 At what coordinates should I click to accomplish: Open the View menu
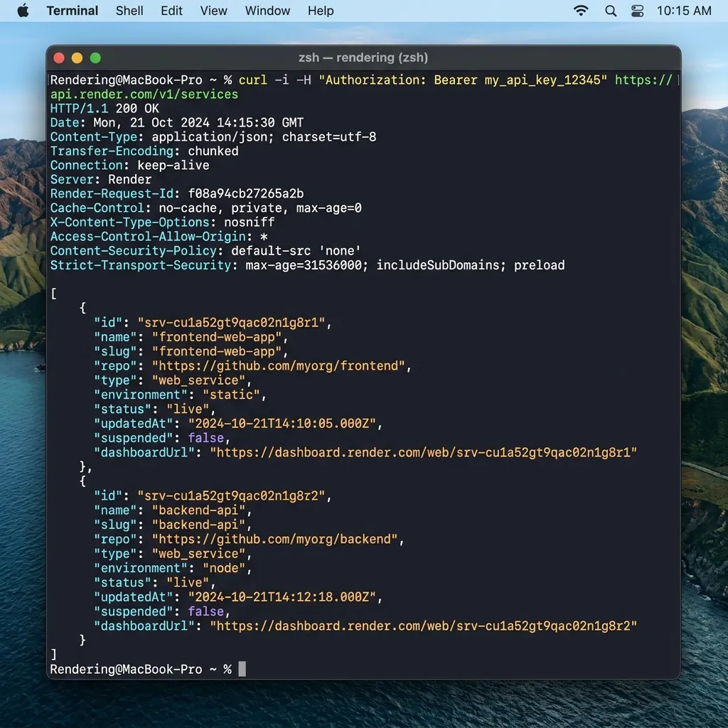click(213, 11)
